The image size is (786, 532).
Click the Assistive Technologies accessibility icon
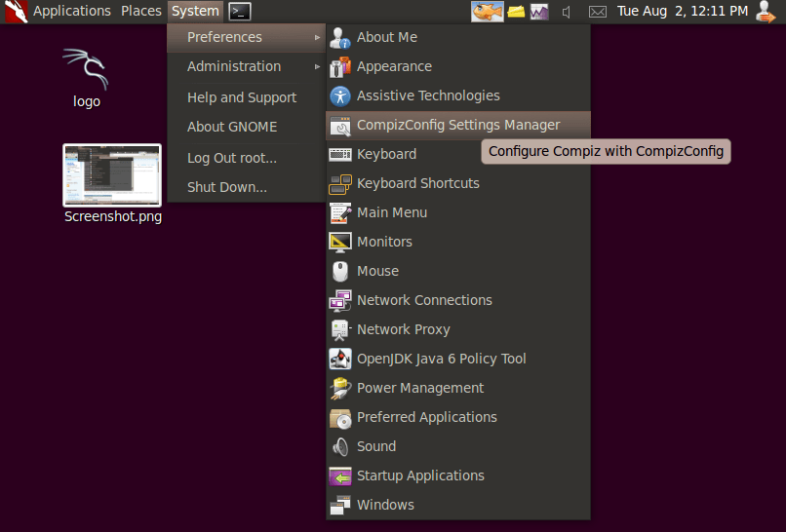pos(340,96)
